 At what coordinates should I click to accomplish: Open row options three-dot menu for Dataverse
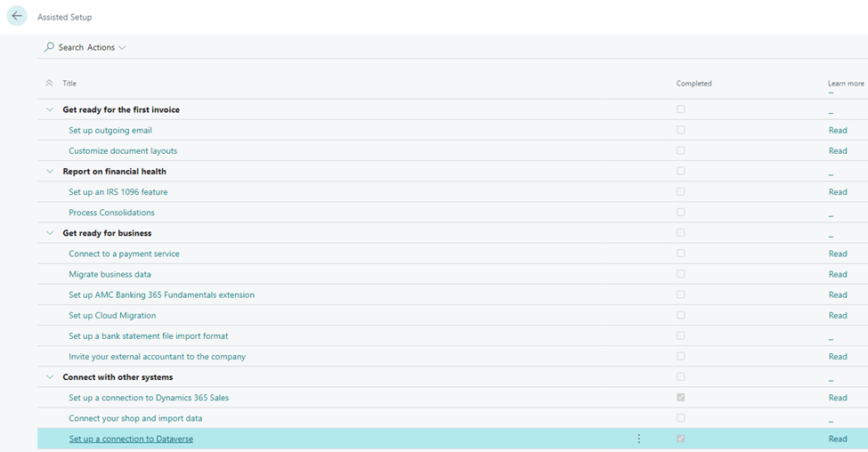tap(638, 439)
